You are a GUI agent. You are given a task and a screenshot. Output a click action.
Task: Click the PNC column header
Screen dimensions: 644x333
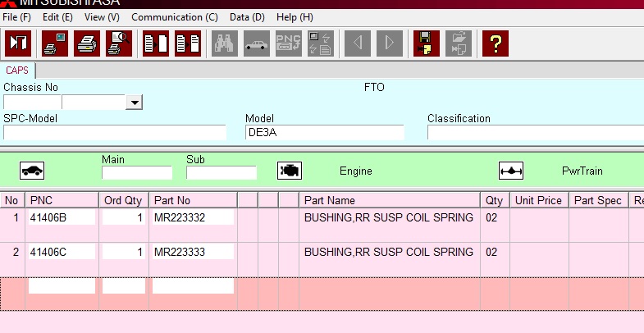[x=62, y=200]
